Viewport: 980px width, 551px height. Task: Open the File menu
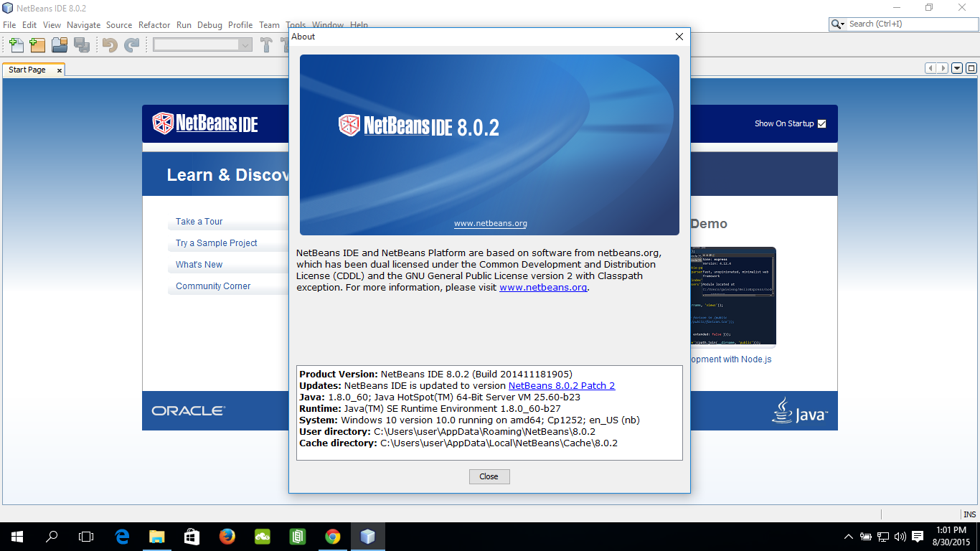tap(9, 24)
